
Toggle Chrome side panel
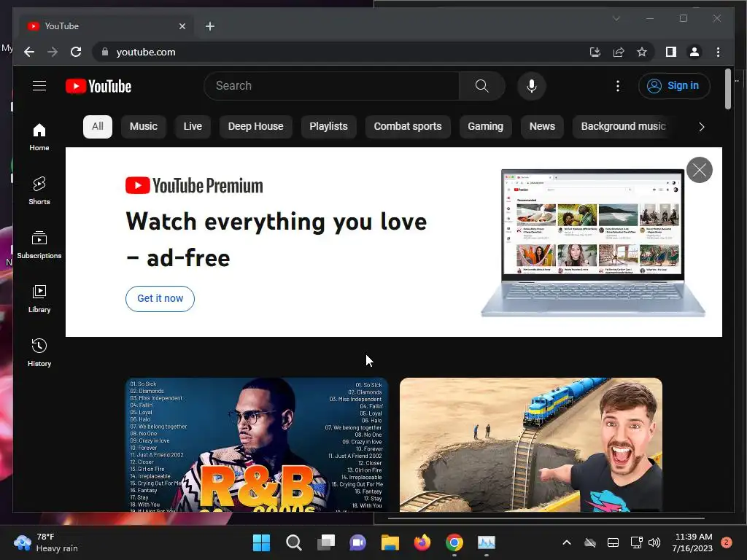pos(671,52)
